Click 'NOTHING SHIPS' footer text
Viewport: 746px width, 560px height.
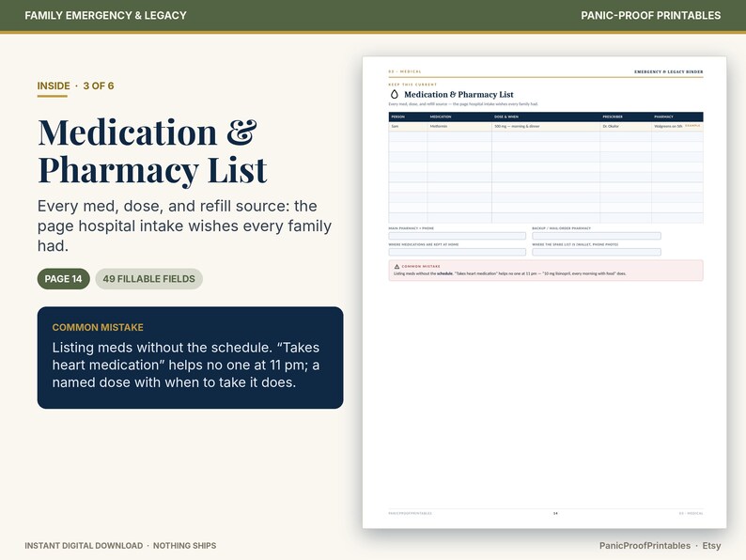point(184,545)
